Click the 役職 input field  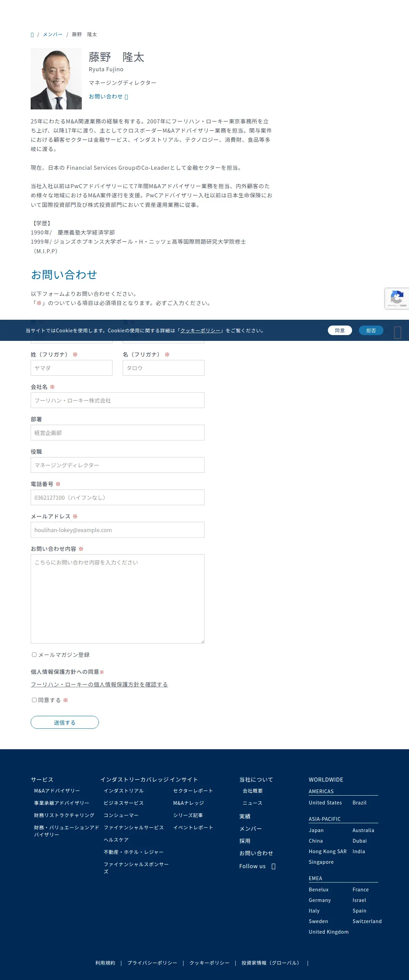tap(118, 465)
